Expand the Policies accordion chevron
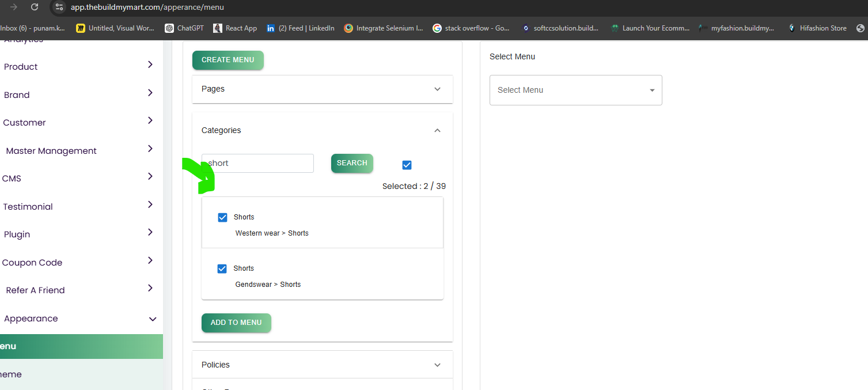The height and width of the screenshot is (390, 868). click(x=437, y=365)
